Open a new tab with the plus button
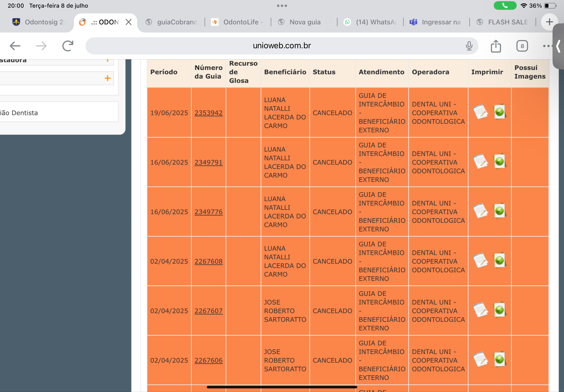 pos(549,22)
